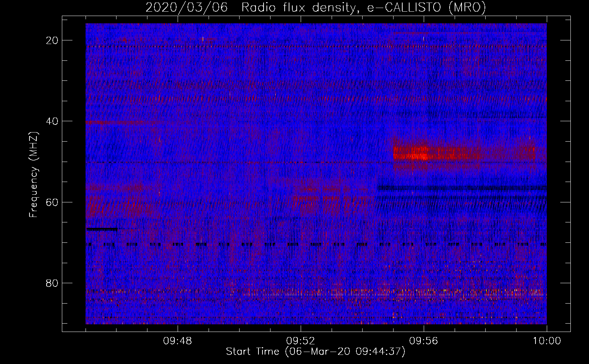The width and height of the screenshot is (589, 364).
Task: Click the "Start Time (06-Mar-20 09:44:37)" axis label
Action: click(316, 352)
